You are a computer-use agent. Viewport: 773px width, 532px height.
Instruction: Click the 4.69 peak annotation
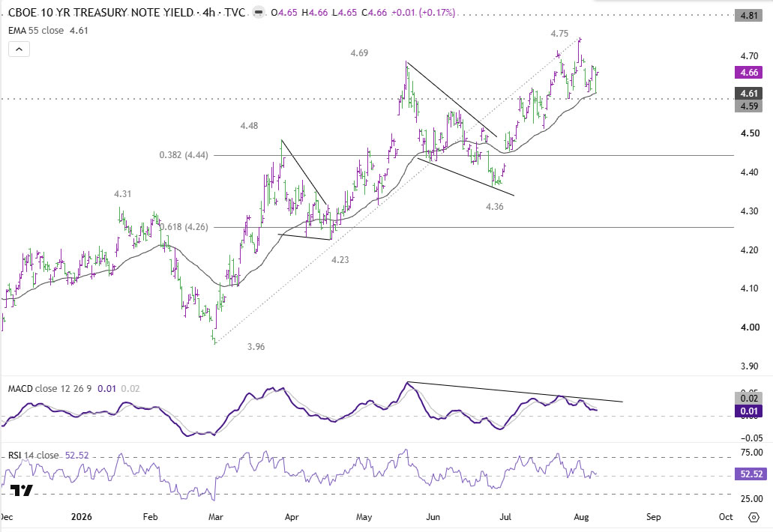pos(359,53)
